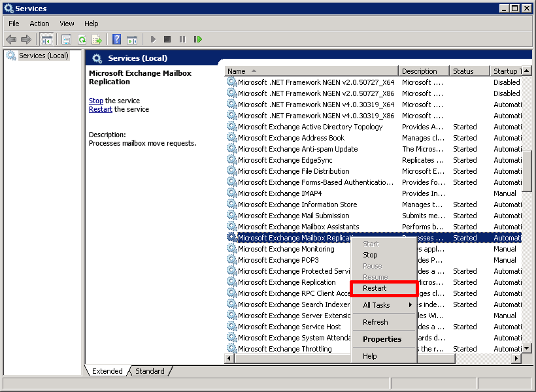Click gear icon of Microsoft Exchange EdgeSync
536x392 pixels.
(232, 159)
